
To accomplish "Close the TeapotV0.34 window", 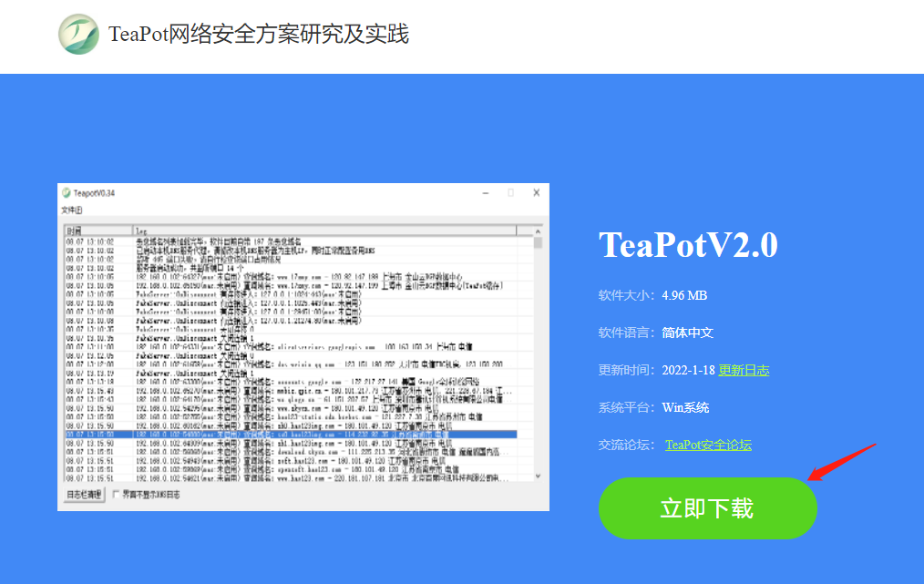I will [x=536, y=193].
